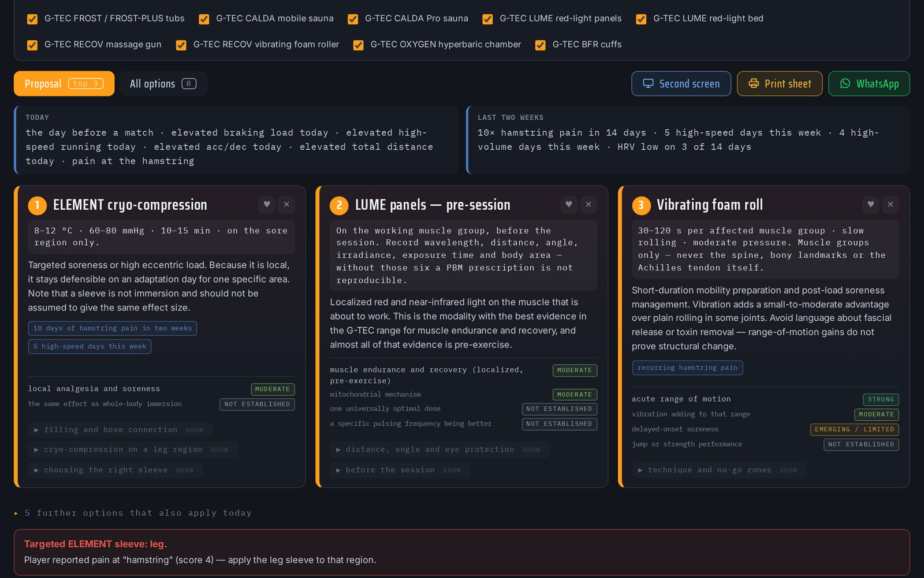Switch to the Proposal tab
Image resolution: width=924 pixels, height=578 pixels.
click(x=64, y=83)
